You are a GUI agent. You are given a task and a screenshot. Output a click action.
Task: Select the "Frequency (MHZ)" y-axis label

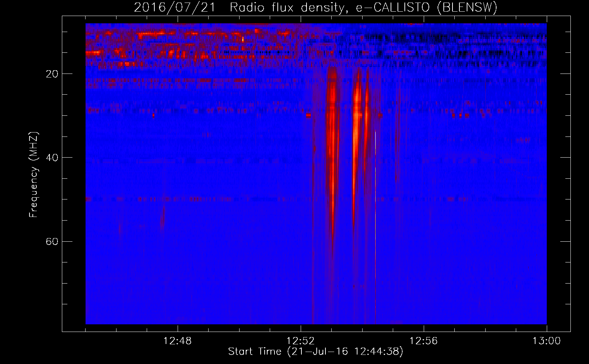(x=33, y=175)
